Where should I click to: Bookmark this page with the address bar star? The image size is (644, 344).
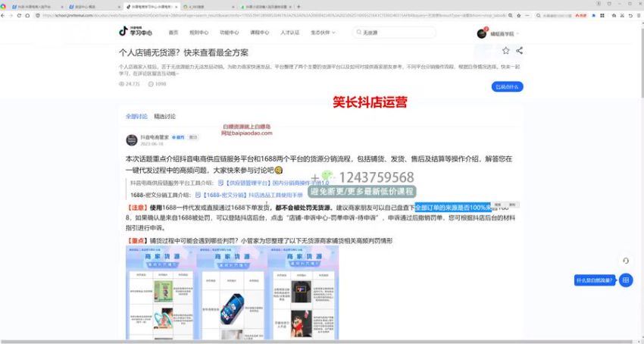[x=519, y=15]
